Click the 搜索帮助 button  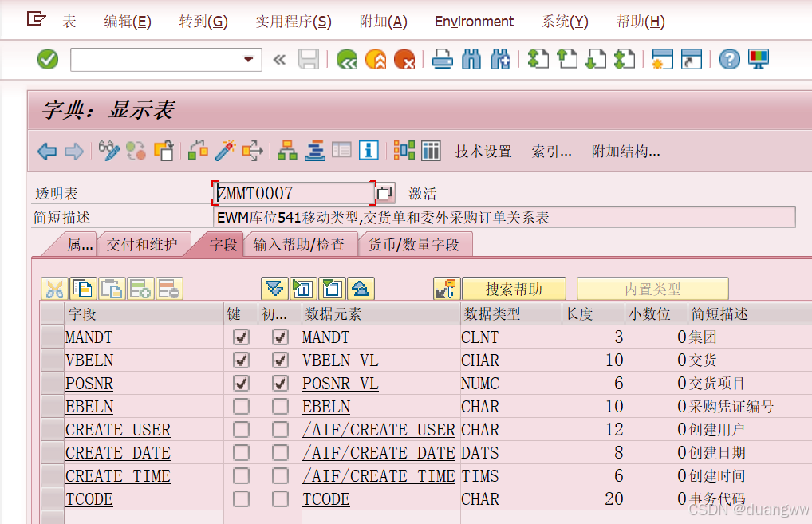(x=514, y=289)
